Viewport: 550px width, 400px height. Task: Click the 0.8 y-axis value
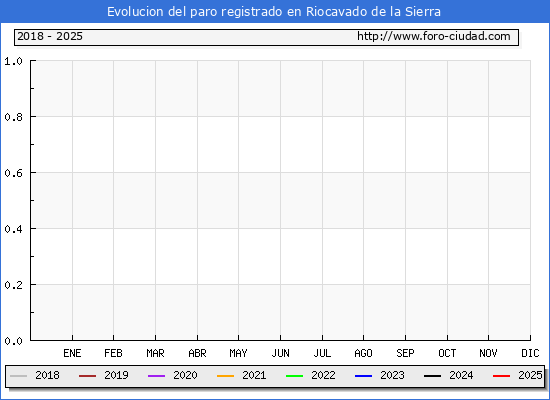[x=13, y=117]
